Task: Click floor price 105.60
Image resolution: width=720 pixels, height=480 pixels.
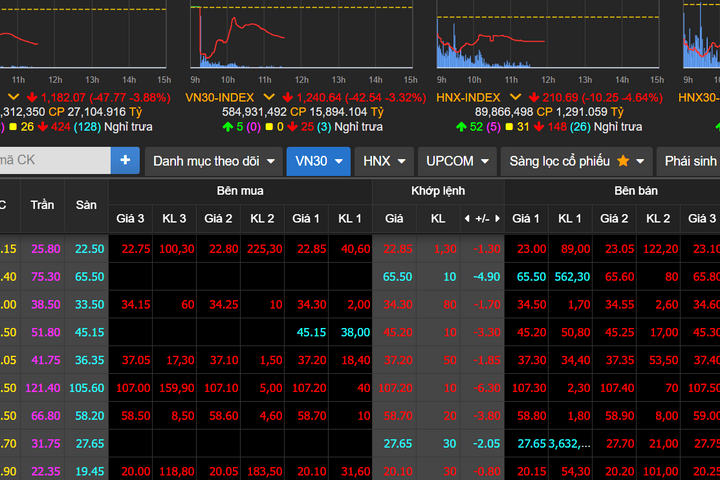Action: click(87, 388)
